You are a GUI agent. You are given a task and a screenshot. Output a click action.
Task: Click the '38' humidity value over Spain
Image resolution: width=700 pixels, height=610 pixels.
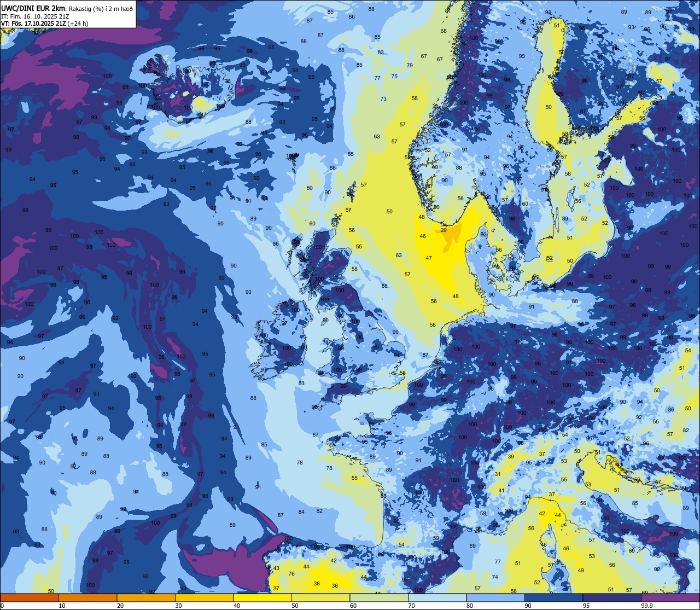click(x=317, y=584)
